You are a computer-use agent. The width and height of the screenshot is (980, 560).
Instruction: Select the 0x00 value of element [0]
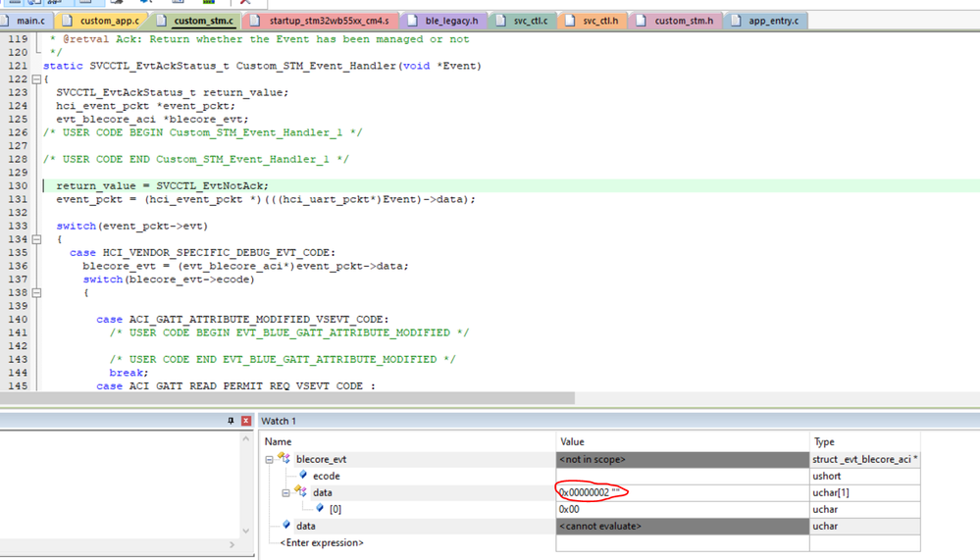click(683, 509)
